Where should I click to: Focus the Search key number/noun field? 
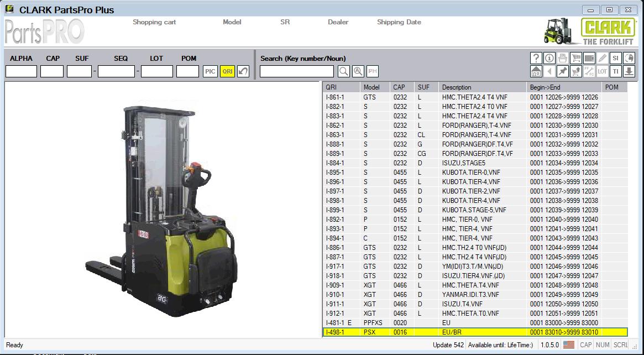297,71
